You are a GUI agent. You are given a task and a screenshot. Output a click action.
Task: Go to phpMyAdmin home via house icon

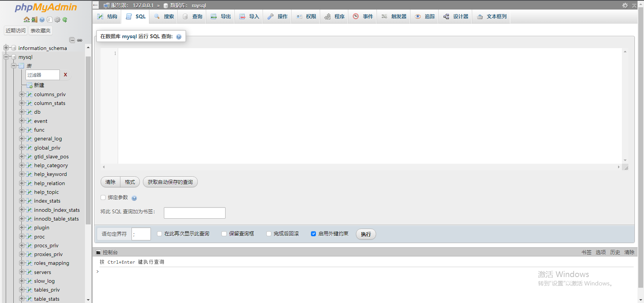point(27,19)
